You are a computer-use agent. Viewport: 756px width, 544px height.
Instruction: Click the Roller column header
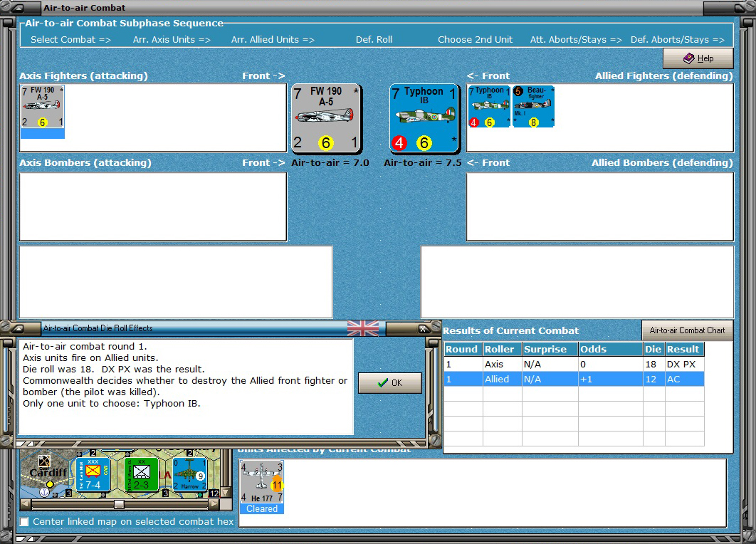pos(502,349)
